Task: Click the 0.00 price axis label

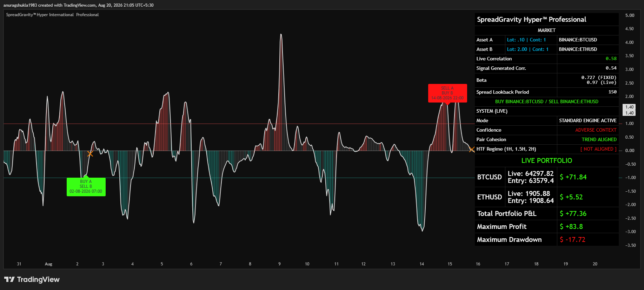Action: (x=630, y=151)
